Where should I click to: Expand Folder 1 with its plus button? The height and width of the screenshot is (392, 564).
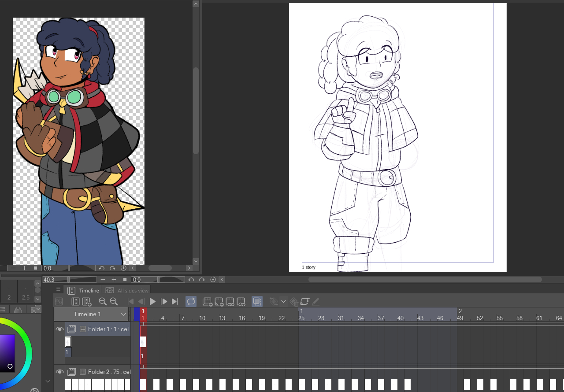click(82, 329)
